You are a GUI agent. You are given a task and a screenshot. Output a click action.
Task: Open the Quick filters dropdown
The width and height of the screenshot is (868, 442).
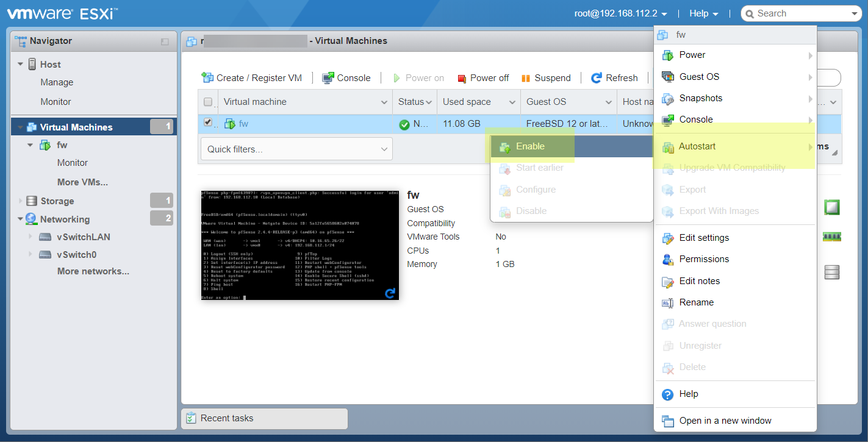295,149
